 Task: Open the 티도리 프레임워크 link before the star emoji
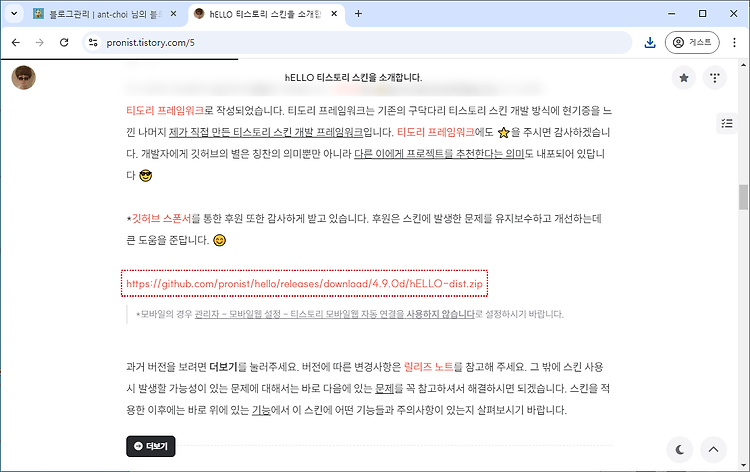436,132
